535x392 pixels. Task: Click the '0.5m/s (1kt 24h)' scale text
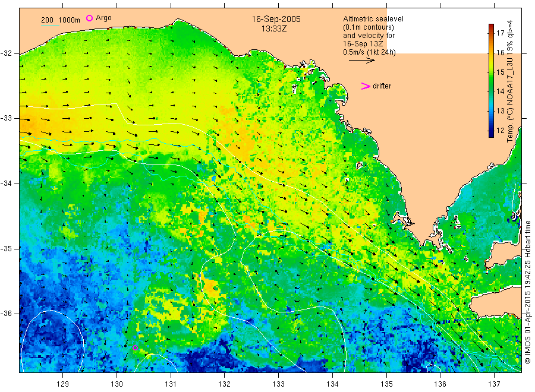(370, 52)
